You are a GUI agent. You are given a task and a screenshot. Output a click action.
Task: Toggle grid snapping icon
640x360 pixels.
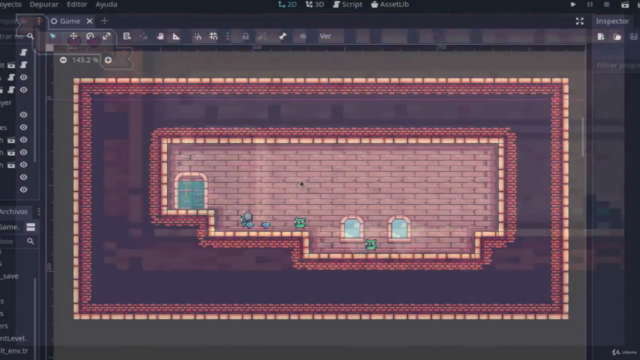pyautogui.click(x=213, y=36)
